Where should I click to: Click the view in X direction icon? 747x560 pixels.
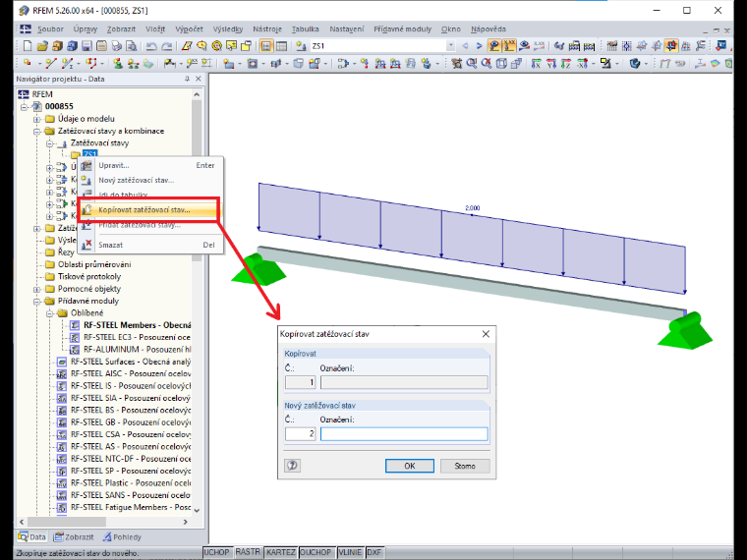[x=536, y=63]
